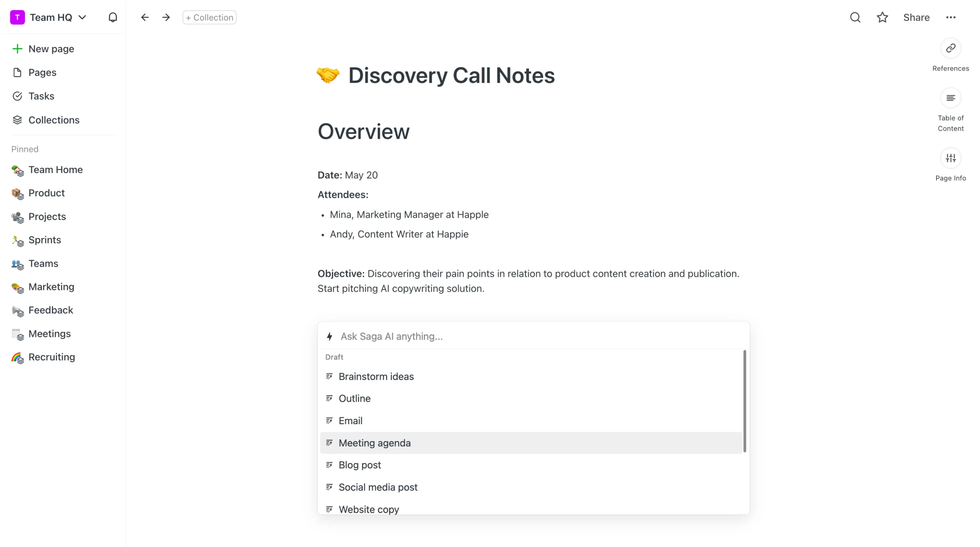Viewport: 980px width, 547px height.
Task: Focus the Ask Saga AI input field
Action: 536,336
